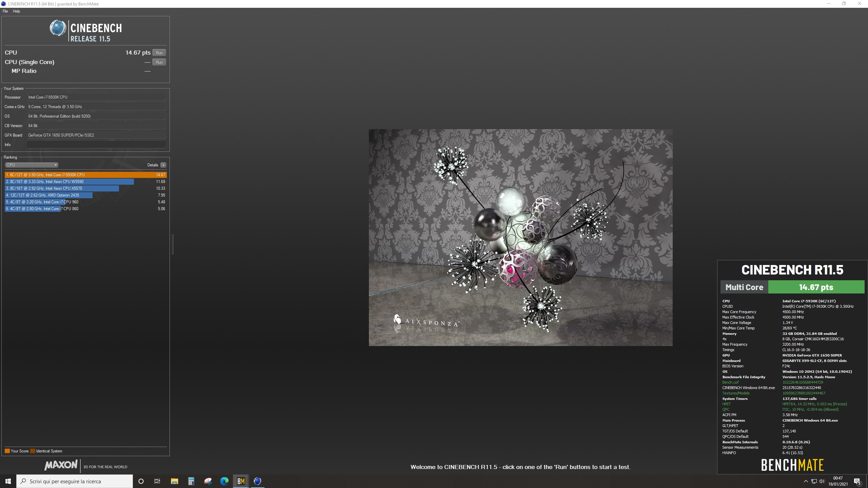Select ranking row Intel Core i7 CPU 860

[x=86, y=209]
